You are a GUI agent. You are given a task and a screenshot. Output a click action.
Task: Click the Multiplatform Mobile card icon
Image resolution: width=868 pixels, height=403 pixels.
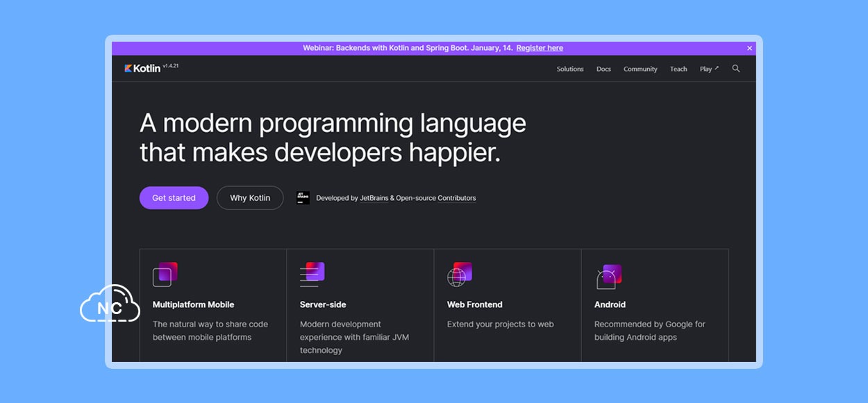click(165, 274)
